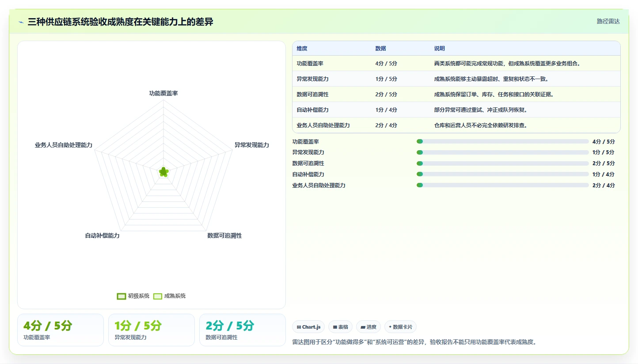Viewport: 638px width, 364px height.
Task: Click the 表格 chip
Action: coord(340,327)
